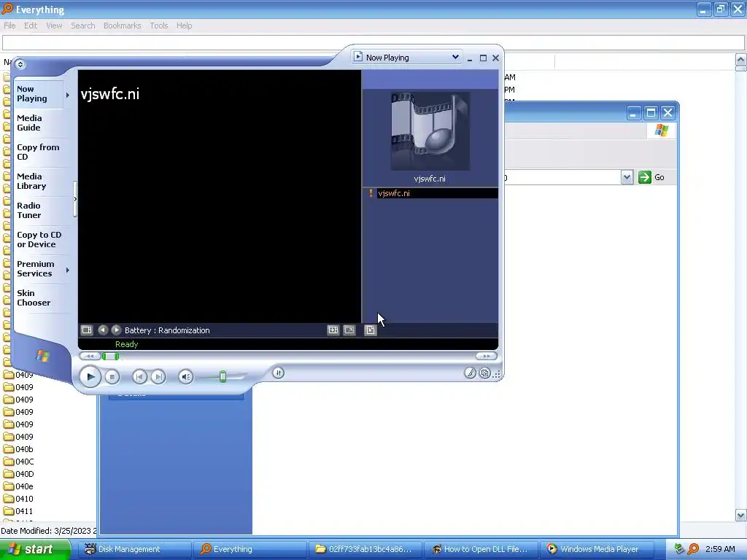Open Now Playing in the taskbar
The image size is (747, 560).
[32, 94]
